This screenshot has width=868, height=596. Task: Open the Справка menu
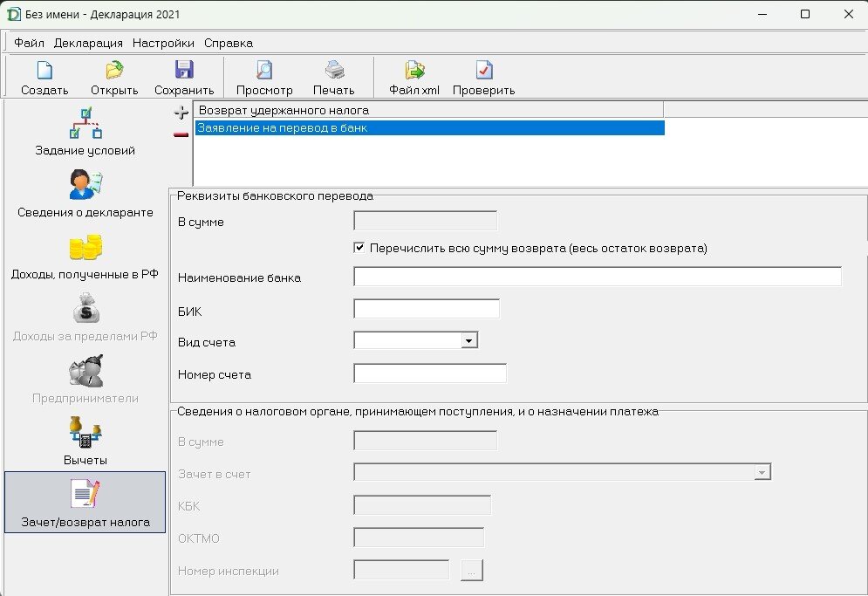tap(229, 44)
